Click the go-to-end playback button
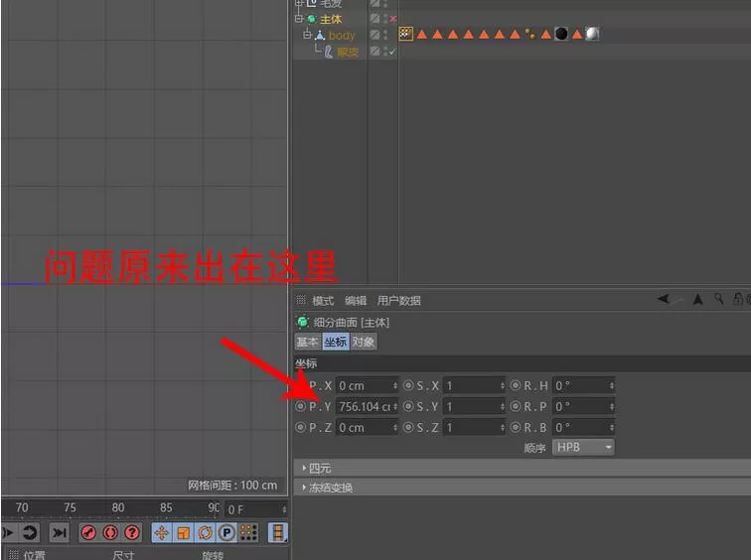Viewport: 751px width, 560px height. (60, 532)
